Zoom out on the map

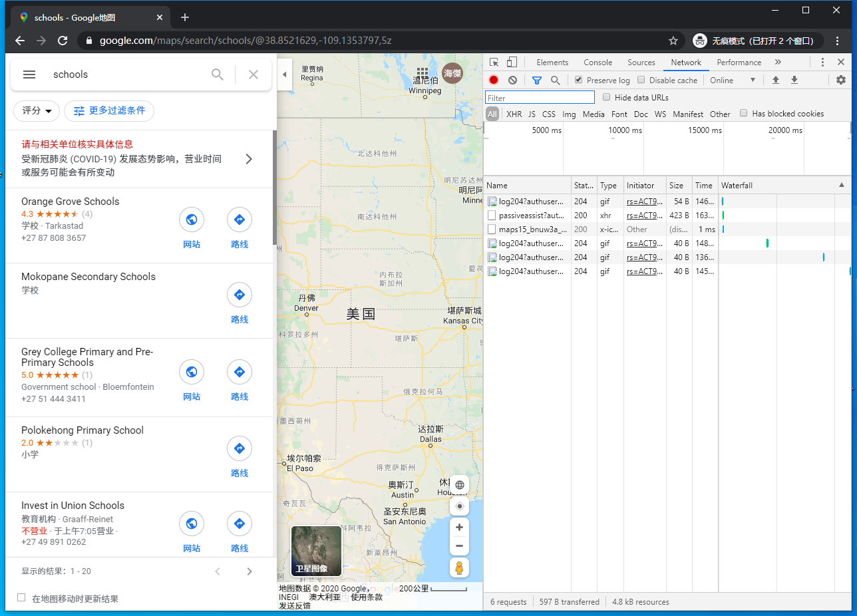point(459,546)
